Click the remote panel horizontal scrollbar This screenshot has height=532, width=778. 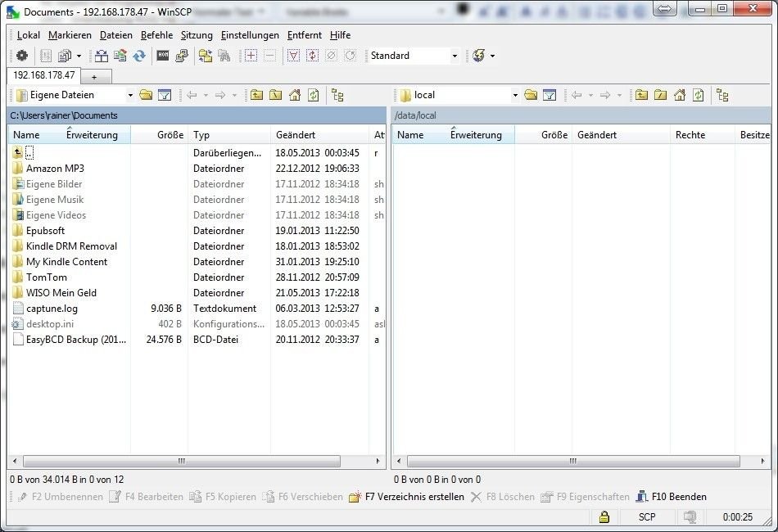click(x=573, y=461)
